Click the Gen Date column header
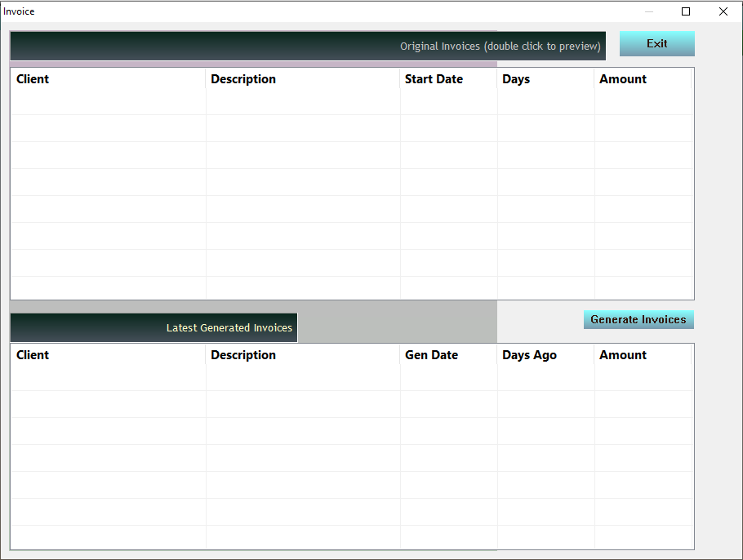Viewport: 743px width, 560px height. (x=432, y=355)
